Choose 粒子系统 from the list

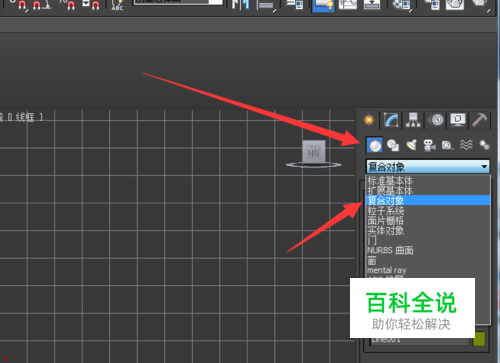428,210
